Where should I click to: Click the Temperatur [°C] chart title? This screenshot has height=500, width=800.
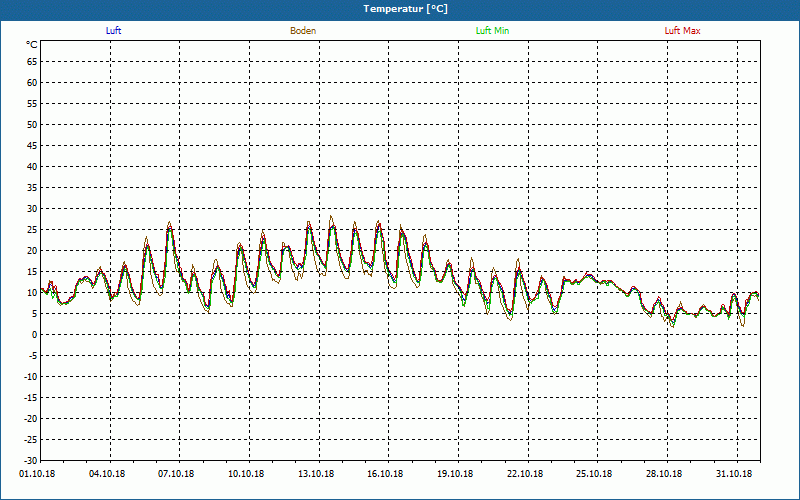coord(406,9)
